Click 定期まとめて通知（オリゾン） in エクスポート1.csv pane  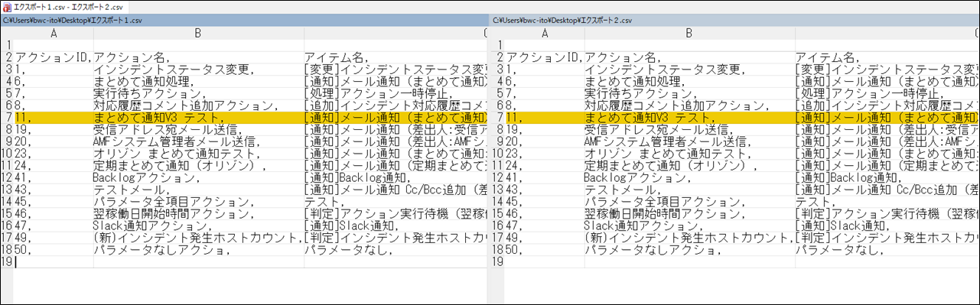coord(181,166)
